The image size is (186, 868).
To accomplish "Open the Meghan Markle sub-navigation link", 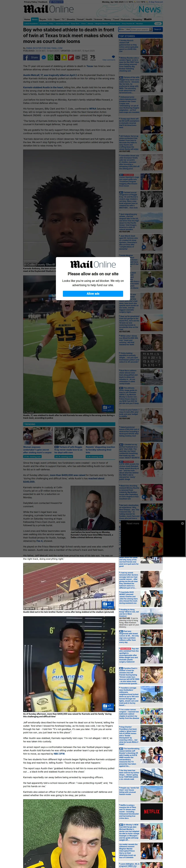I will pos(102,24).
